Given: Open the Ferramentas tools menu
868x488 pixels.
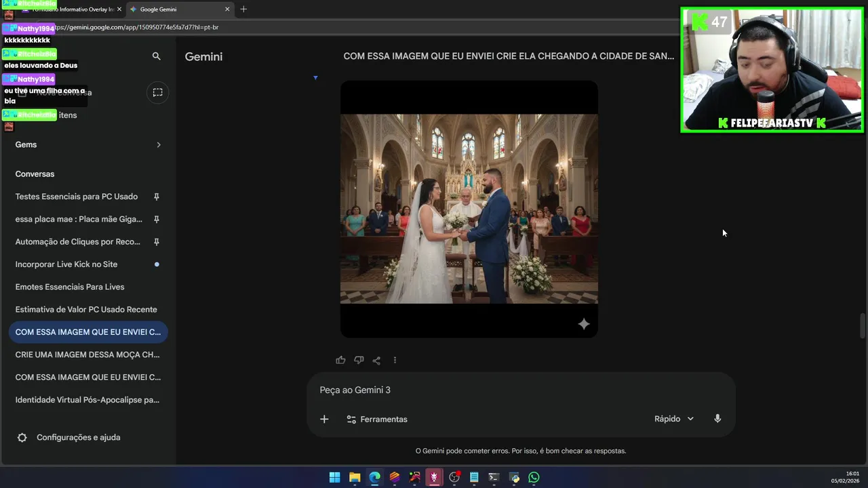Looking at the screenshot, I should 377,419.
